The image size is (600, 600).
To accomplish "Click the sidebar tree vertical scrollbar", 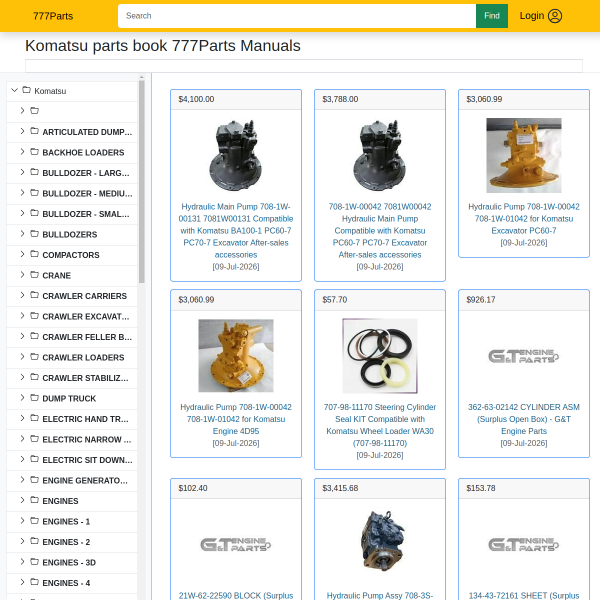I will click(142, 182).
